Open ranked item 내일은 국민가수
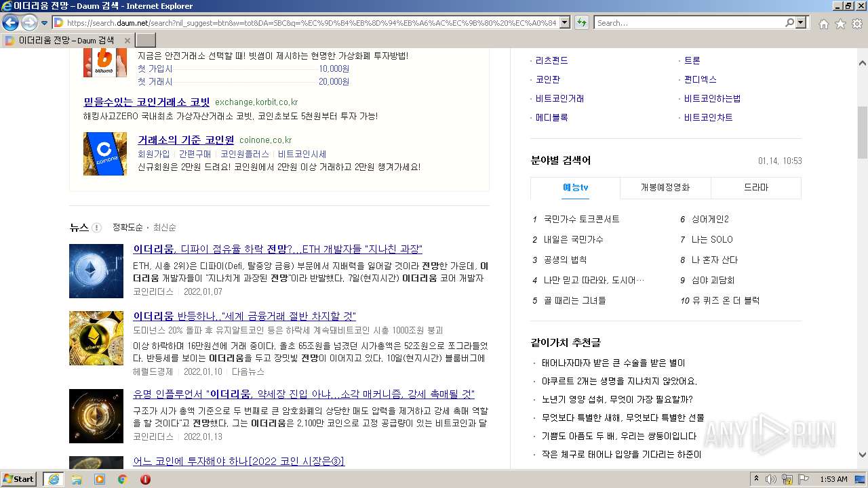Image resolution: width=868 pixels, height=488 pixels. coord(574,240)
